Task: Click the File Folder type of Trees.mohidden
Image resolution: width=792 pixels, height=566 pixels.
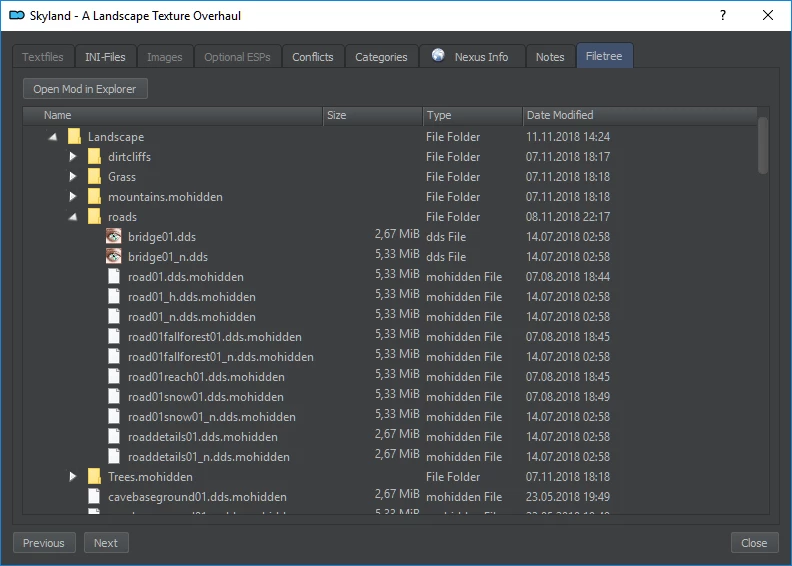Action: pos(453,477)
